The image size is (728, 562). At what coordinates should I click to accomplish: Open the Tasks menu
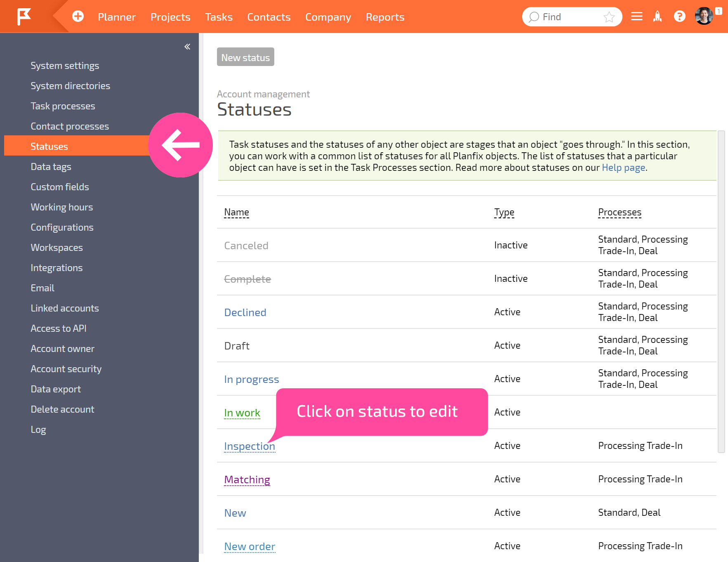(219, 17)
